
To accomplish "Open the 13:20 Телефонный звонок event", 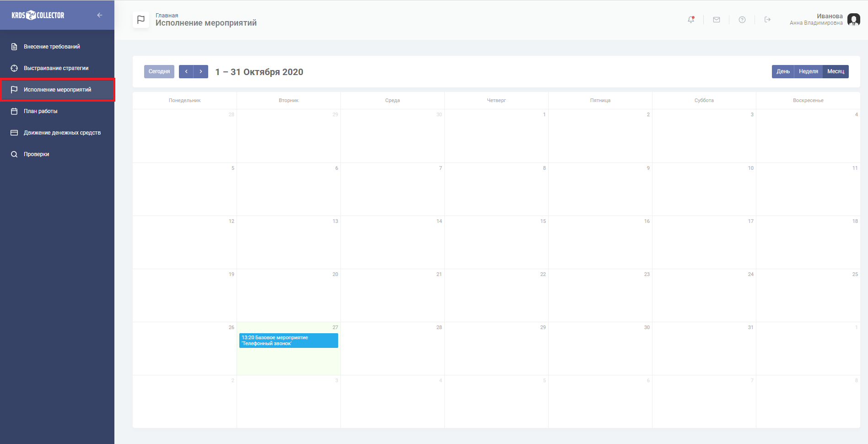I will click(x=288, y=341).
